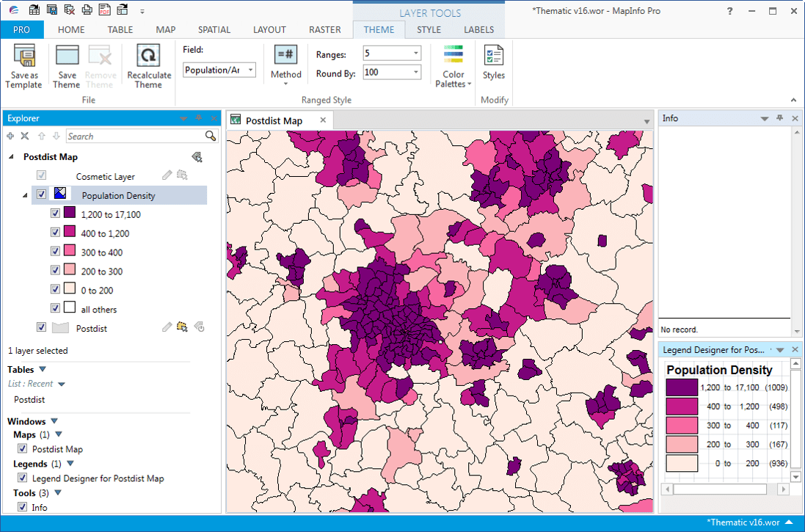Collapse the Population Density layer node
The image size is (805, 532).
pyautogui.click(x=25, y=196)
